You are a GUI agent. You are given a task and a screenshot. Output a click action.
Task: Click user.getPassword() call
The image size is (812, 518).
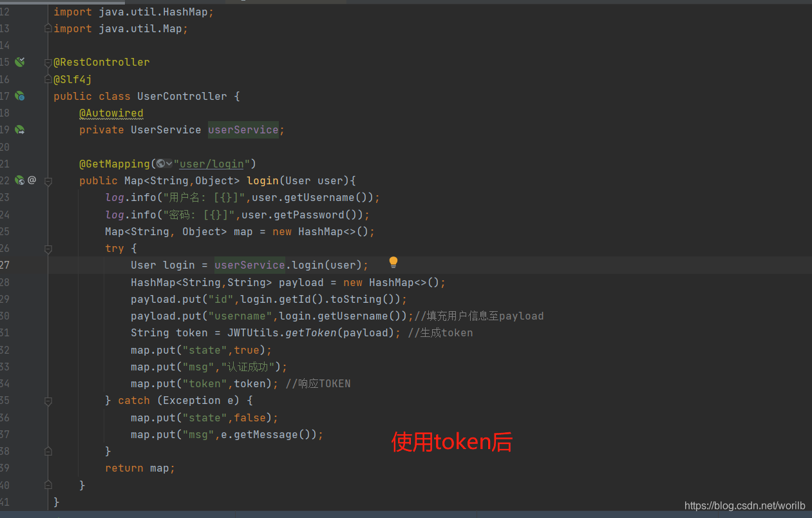(x=303, y=215)
